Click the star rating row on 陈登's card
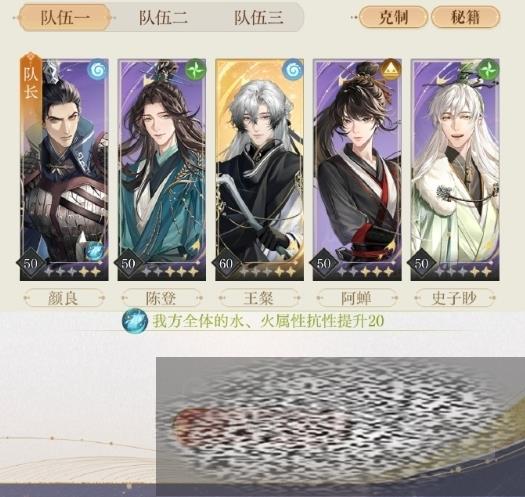 (168, 272)
